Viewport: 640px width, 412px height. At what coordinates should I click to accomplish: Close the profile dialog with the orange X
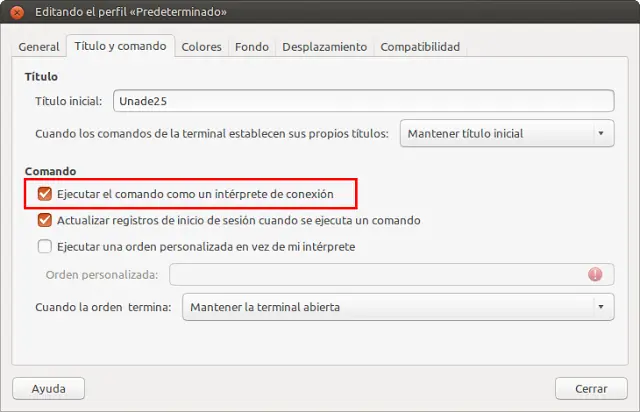click(17, 13)
